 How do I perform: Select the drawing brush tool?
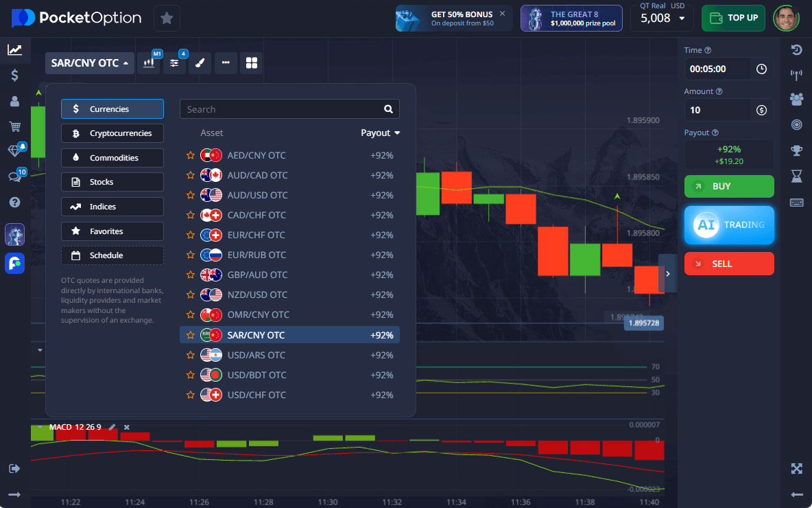click(x=200, y=63)
